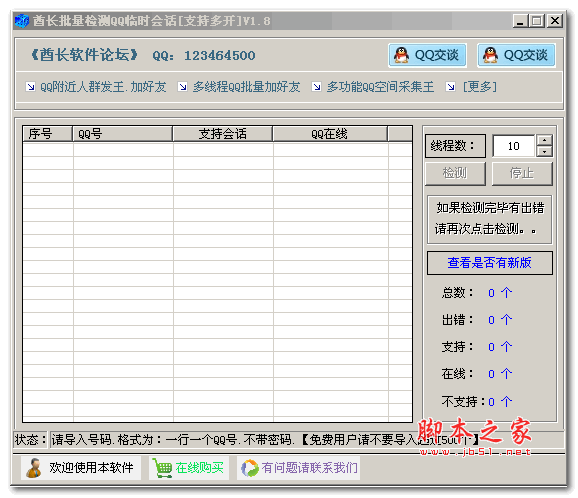Sort by the QQ号 column header
Screen dimensions: 578x498
122,134
